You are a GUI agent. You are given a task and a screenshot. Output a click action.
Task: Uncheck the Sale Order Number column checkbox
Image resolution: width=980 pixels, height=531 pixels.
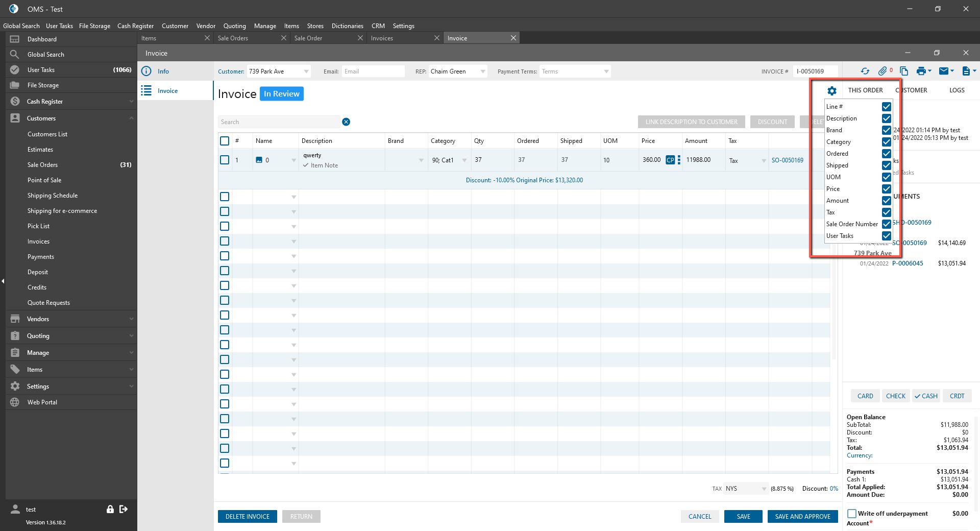887,224
